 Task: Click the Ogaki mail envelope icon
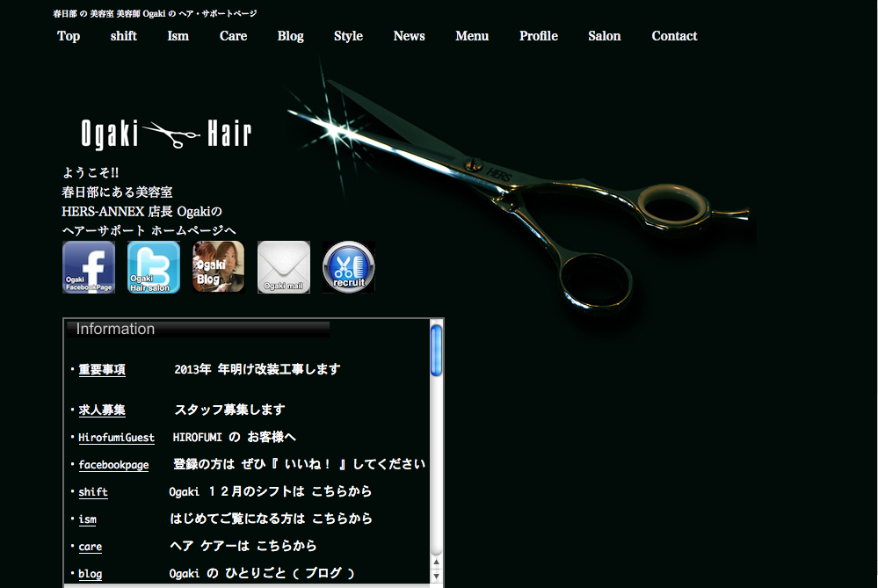pos(284,267)
